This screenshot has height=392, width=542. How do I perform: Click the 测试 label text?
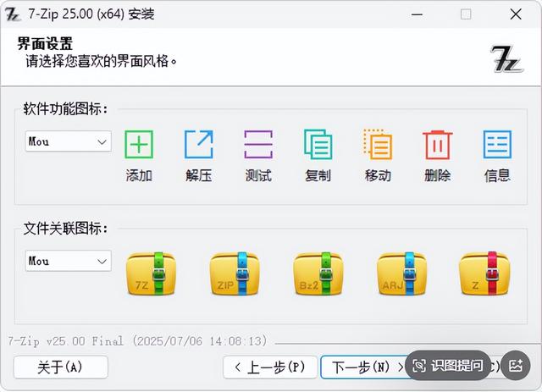pos(258,175)
